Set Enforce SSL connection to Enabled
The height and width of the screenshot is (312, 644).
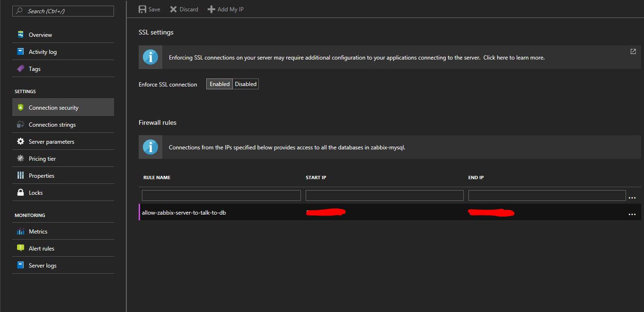[220, 84]
